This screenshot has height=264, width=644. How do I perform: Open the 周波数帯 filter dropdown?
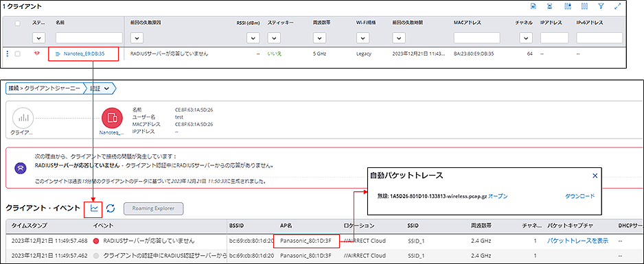click(x=319, y=38)
